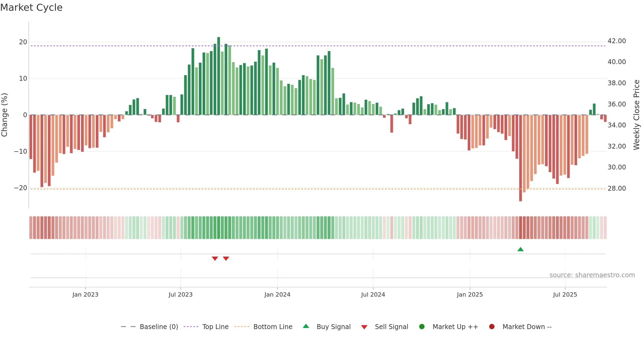Click the orange dotted line swatch in legend
Viewport: 644px width, 362px height.
[x=242, y=327]
